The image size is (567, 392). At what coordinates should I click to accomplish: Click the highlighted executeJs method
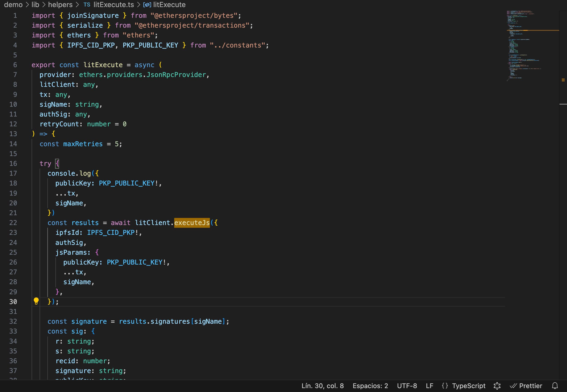(192, 223)
